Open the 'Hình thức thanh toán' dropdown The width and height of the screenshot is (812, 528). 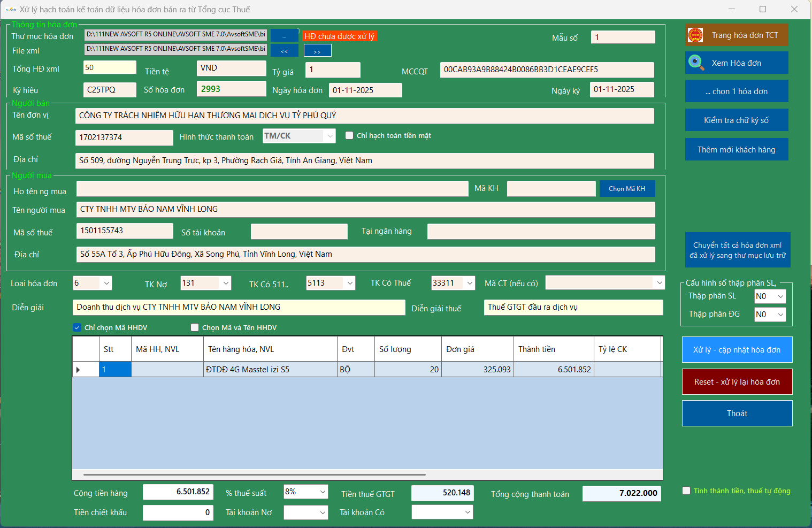click(330, 136)
